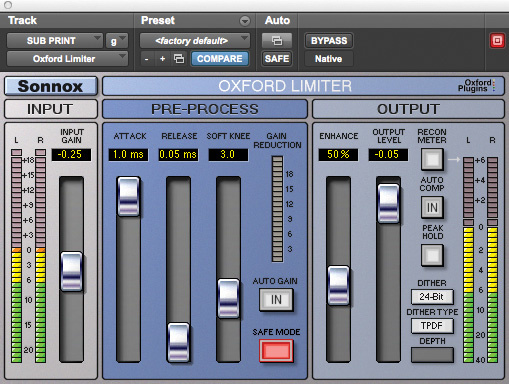The image size is (509, 384).
Task: Open the SUB PRINT track selector
Action: [x=55, y=41]
